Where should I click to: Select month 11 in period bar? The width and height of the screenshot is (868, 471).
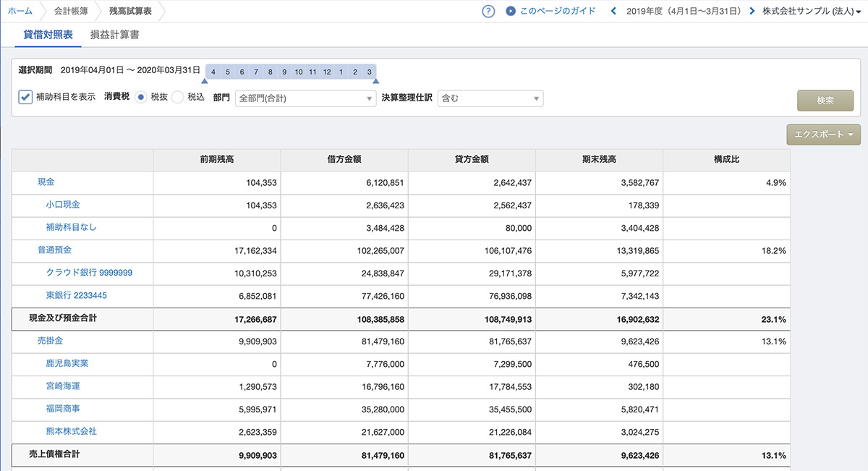tap(312, 72)
